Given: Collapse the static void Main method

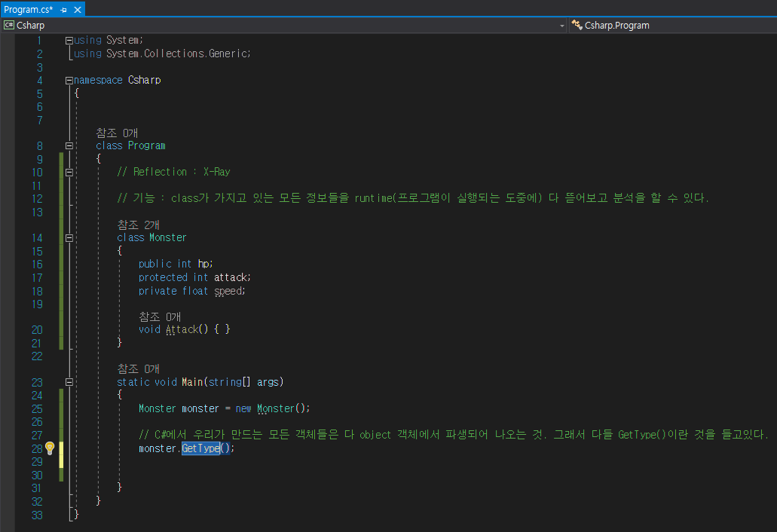Looking at the screenshot, I should point(69,382).
